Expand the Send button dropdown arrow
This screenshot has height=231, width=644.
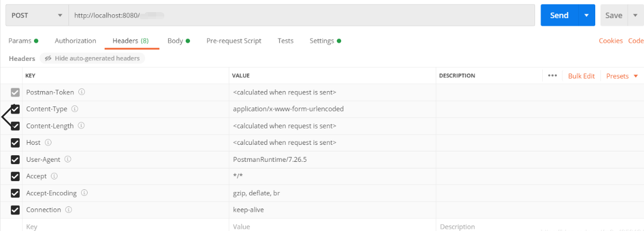point(586,15)
